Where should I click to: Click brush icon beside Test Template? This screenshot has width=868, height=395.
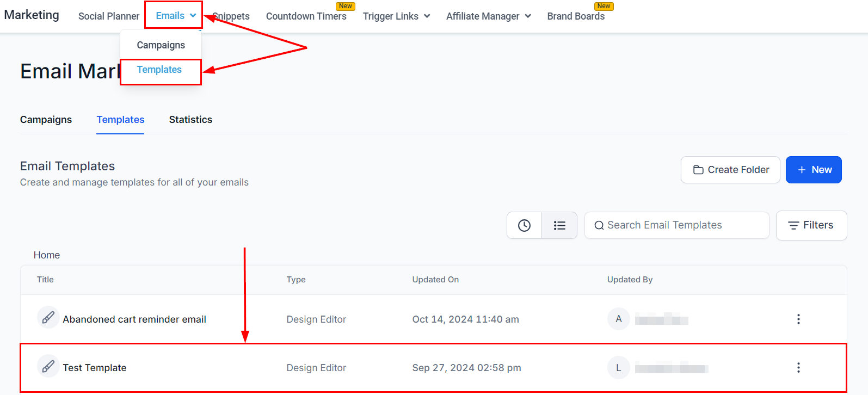pyautogui.click(x=48, y=366)
